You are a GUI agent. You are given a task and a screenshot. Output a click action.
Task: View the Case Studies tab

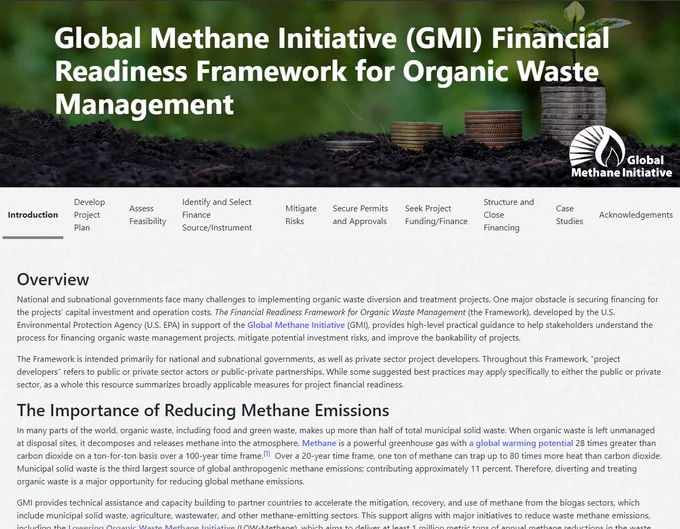pos(569,215)
